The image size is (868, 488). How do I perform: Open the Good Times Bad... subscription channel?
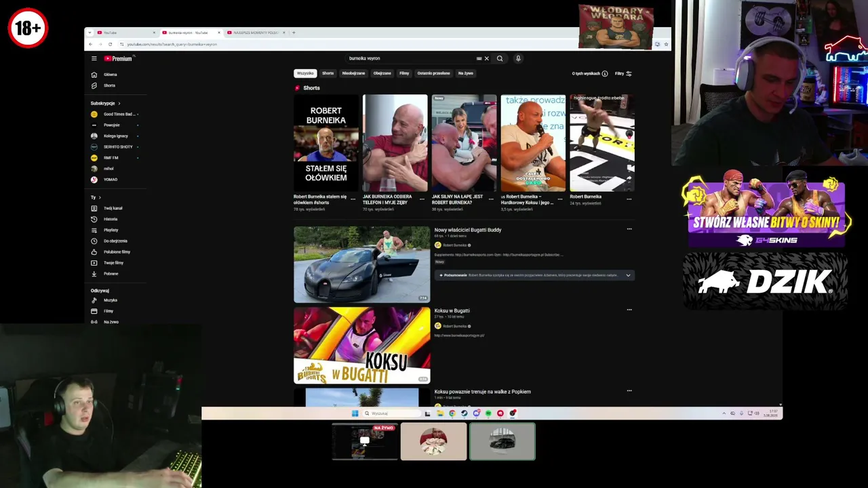[x=115, y=114]
